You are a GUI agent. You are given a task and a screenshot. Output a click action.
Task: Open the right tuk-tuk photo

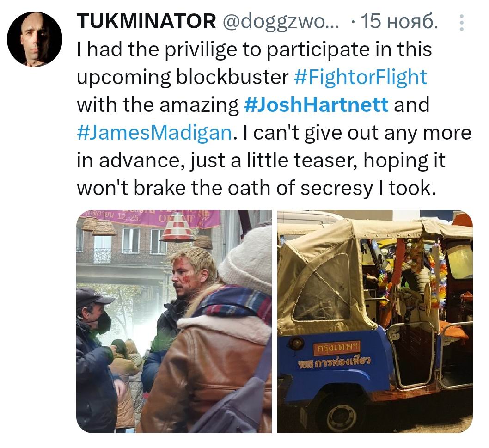375,321
